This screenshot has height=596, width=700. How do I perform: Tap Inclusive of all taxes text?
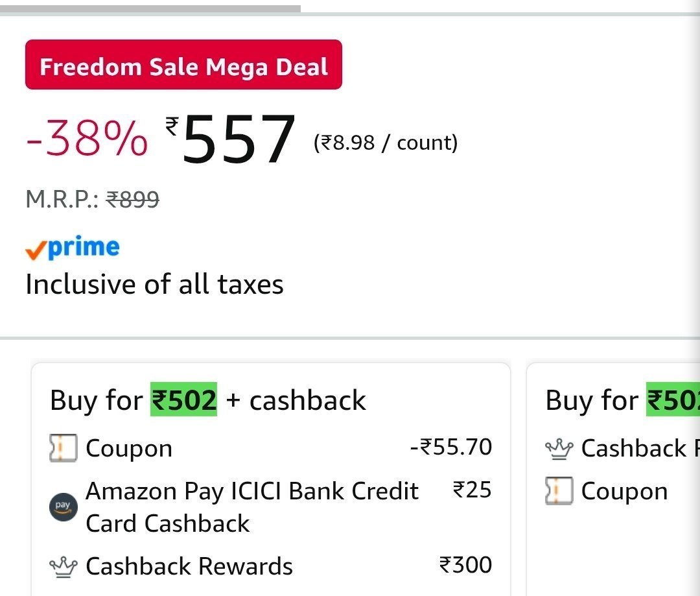tap(154, 284)
